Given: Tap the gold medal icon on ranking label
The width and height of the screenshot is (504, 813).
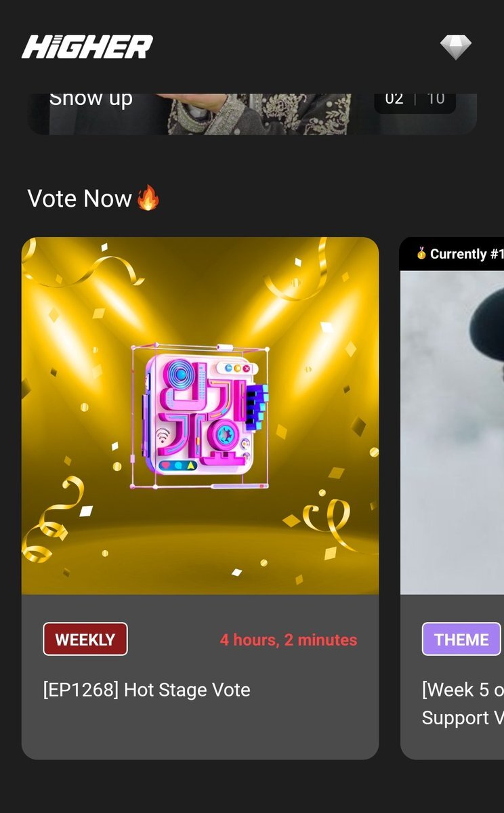Looking at the screenshot, I should point(421,254).
